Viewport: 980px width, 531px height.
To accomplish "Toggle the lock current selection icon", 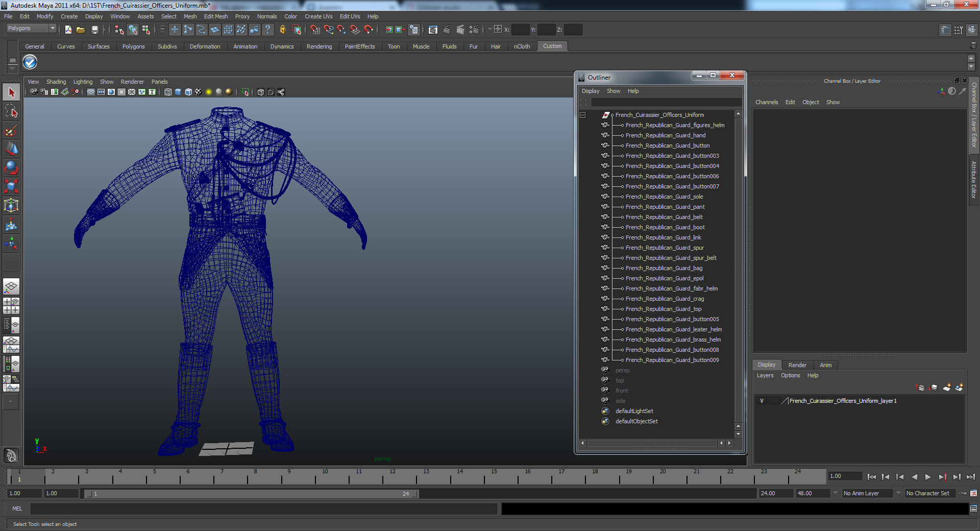I will click(282, 30).
